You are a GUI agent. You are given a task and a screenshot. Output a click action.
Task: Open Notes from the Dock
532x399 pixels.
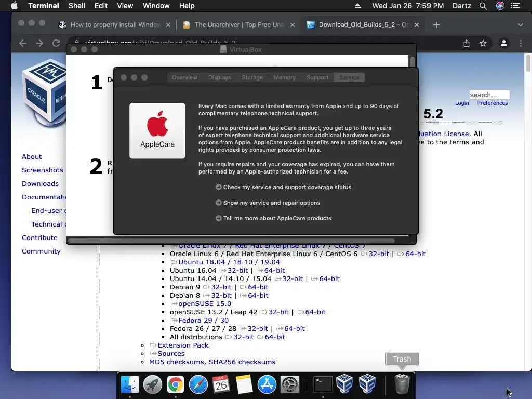tap(244, 385)
